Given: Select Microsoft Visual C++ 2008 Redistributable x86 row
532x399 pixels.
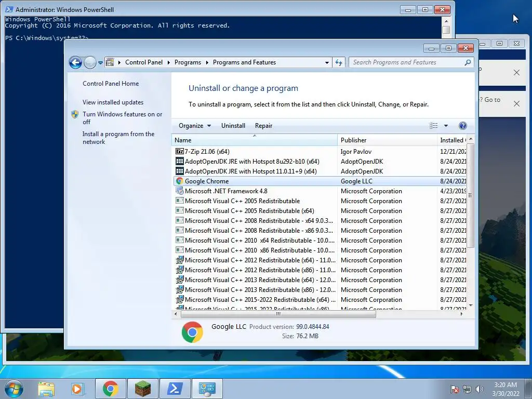Looking at the screenshot, I should point(320,230).
